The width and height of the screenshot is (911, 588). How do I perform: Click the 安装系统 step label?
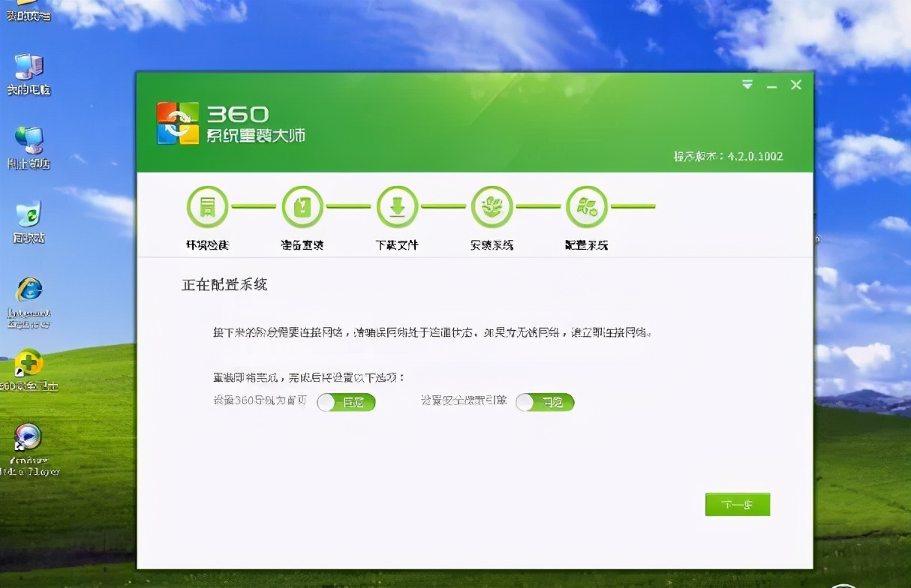[x=492, y=244]
